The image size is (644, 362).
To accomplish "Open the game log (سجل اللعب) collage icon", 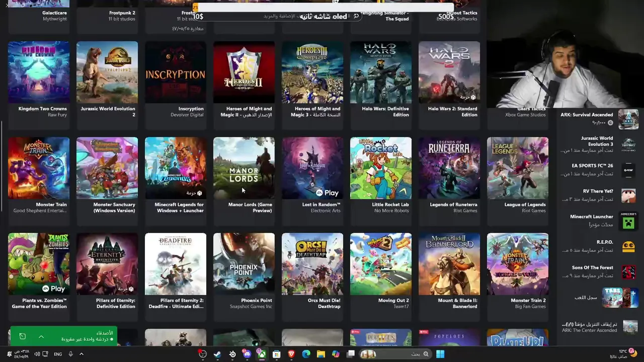I will (x=620, y=298).
